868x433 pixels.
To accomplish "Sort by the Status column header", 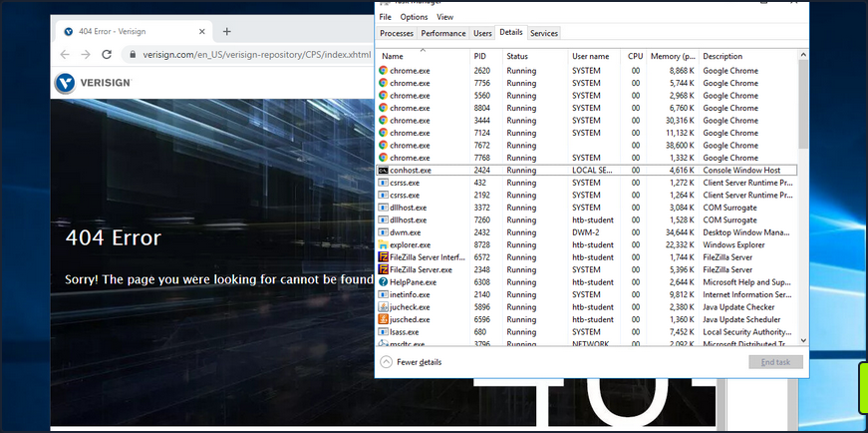I will (535, 56).
